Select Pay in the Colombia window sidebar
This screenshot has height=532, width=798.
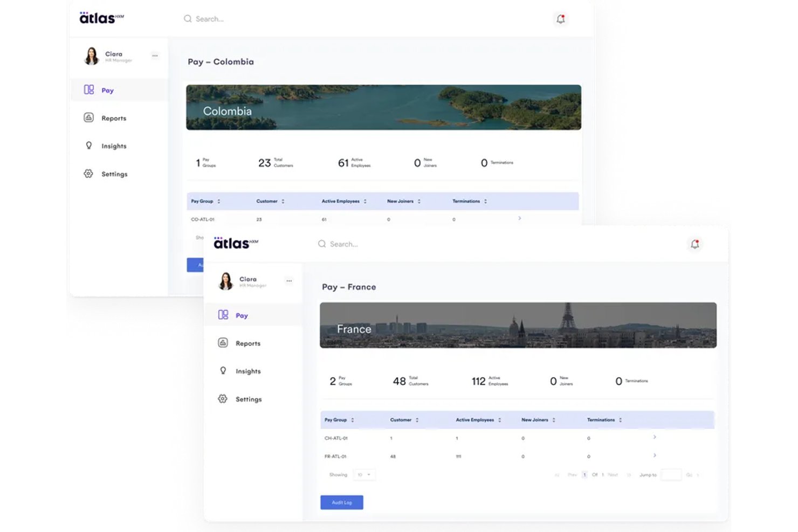tap(119, 90)
